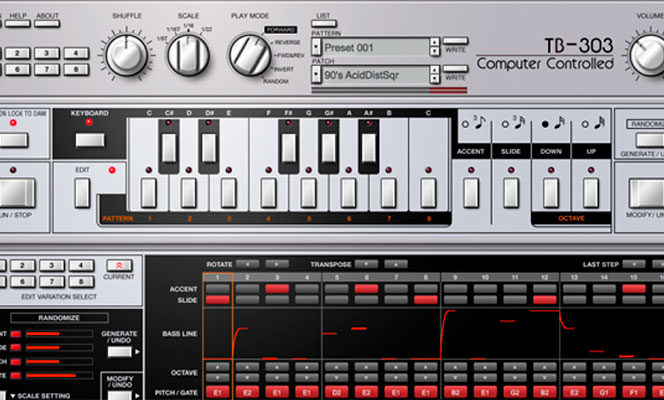
Task: Click white key for pattern 4
Action: [268, 193]
